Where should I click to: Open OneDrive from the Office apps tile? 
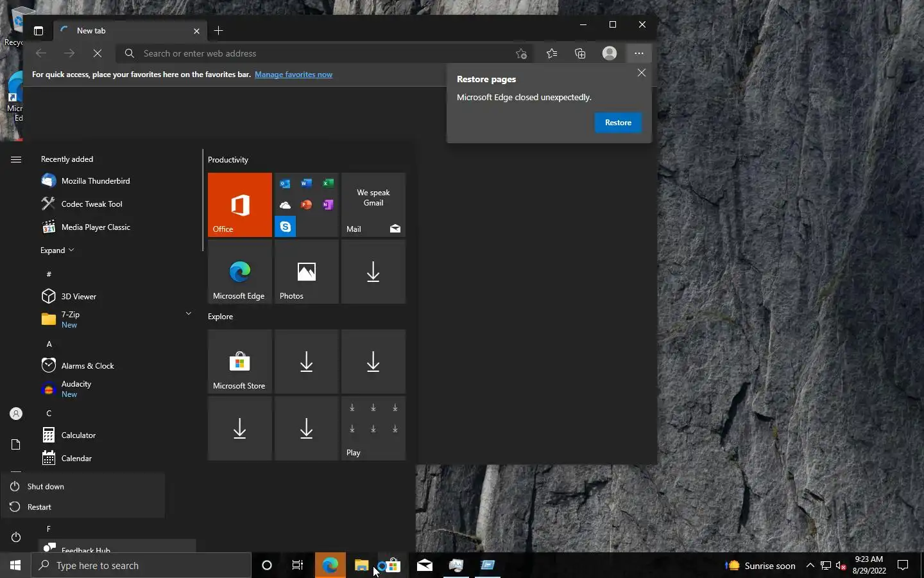pos(285,205)
